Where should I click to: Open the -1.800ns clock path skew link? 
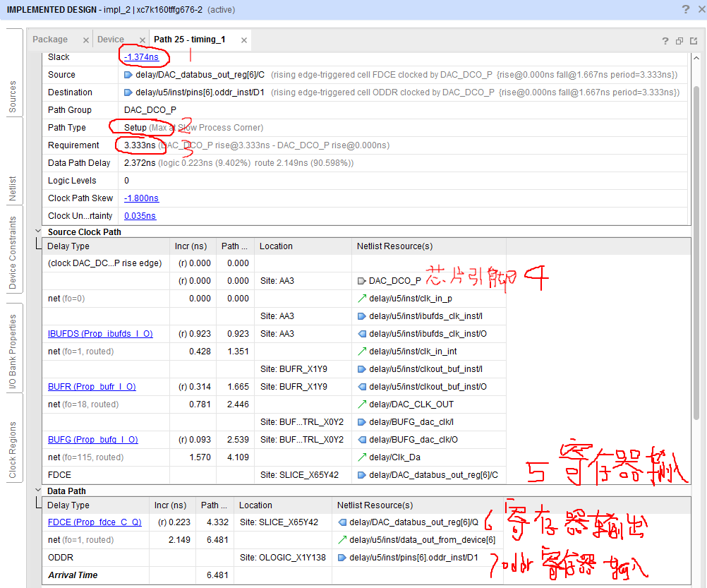141,198
